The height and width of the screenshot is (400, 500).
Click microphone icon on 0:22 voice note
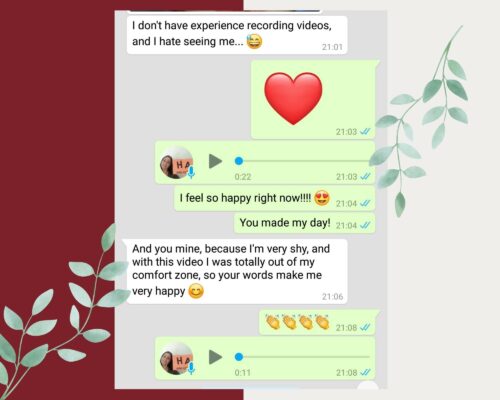(191, 172)
